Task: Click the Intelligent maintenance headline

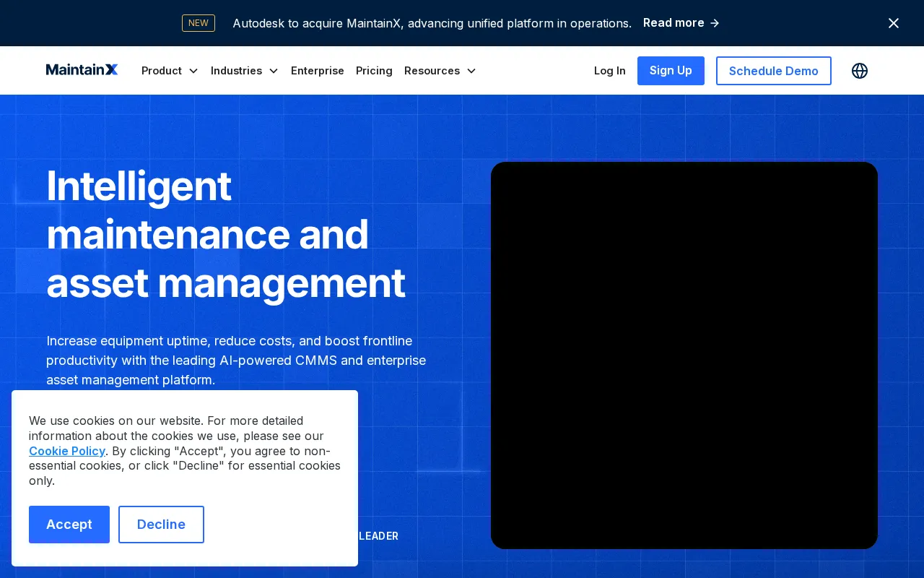Action: (226, 234)
